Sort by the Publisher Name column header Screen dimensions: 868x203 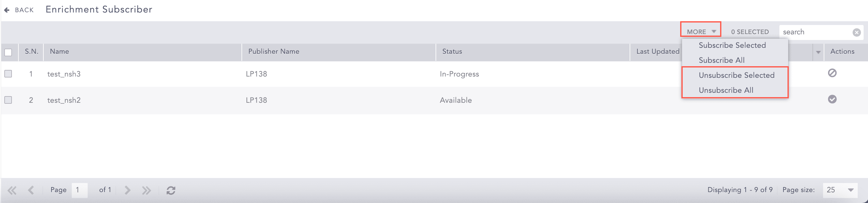point(274,52)
